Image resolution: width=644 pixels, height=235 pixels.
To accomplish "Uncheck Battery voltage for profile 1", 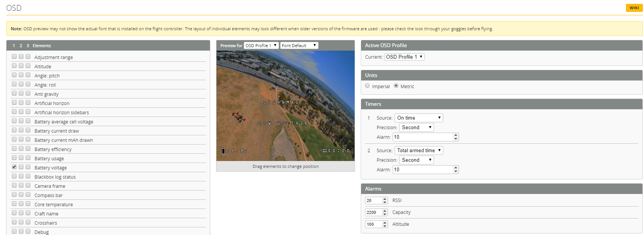I will (14, 167).
